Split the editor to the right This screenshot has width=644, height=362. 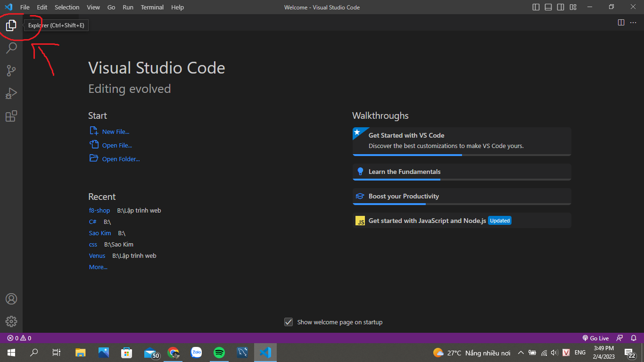coord(621,23)
